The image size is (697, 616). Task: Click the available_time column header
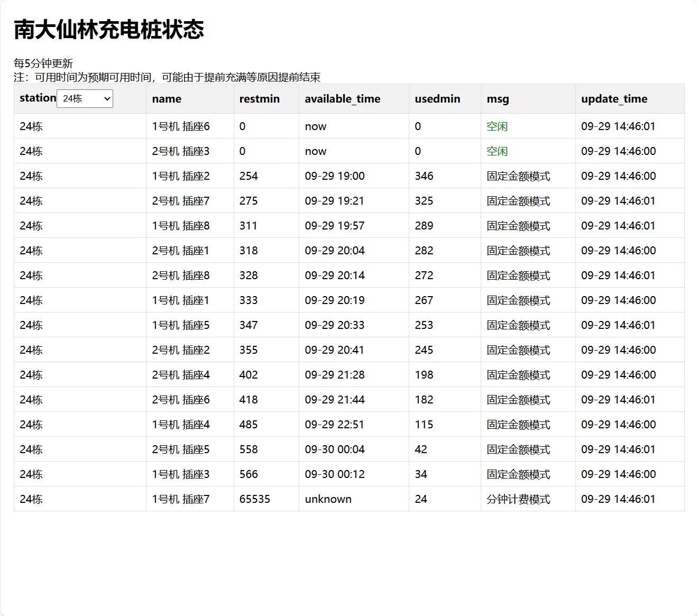tap(342, 99)
